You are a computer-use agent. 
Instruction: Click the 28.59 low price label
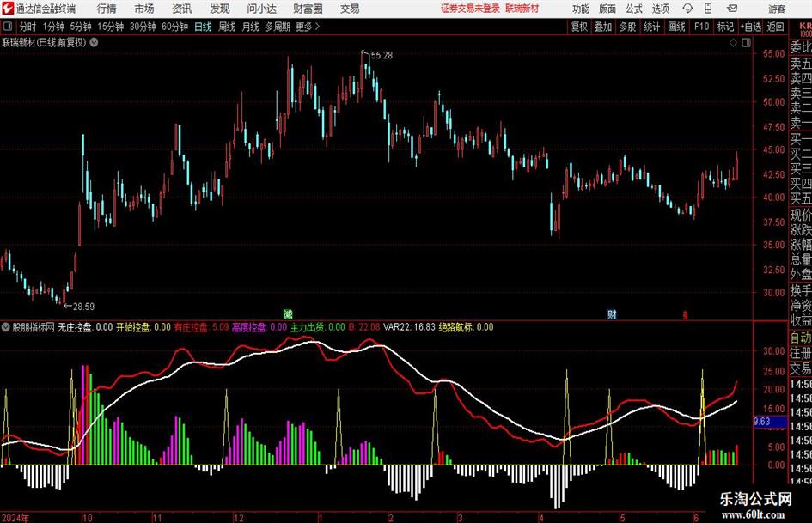point(84,307)
